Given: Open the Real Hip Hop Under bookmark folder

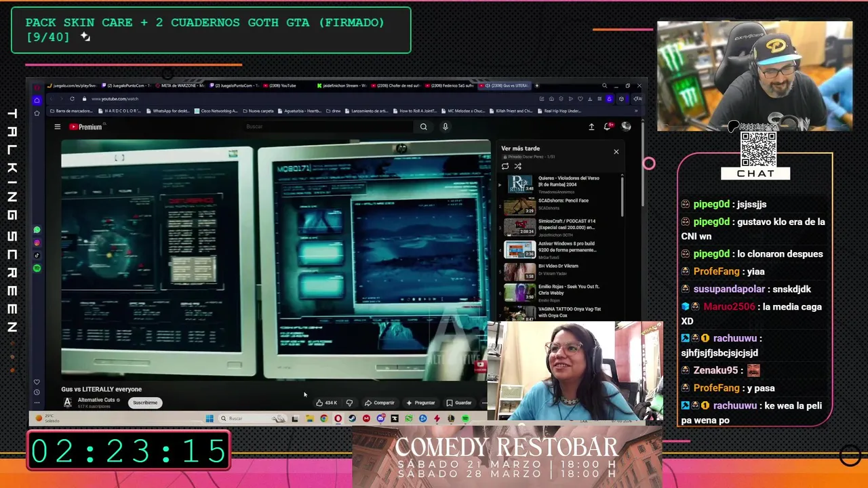Looking at the screenshot, I should click(559, 110).
